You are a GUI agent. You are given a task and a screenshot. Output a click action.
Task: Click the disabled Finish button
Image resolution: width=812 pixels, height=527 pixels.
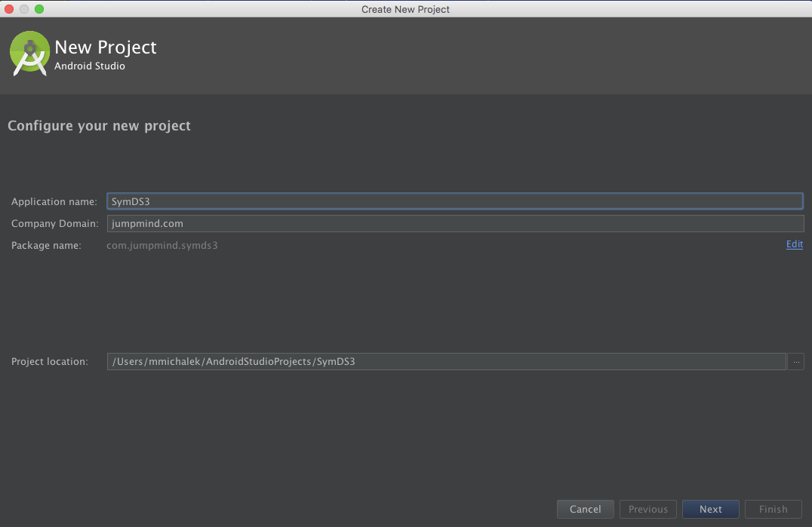(x=773, y=509)
